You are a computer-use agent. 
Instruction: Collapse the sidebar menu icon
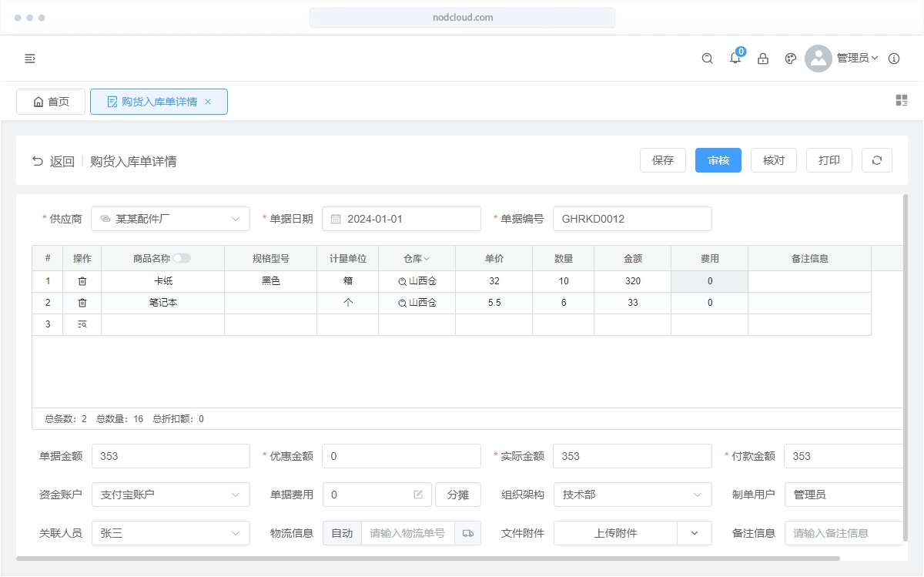click(30, 59)
